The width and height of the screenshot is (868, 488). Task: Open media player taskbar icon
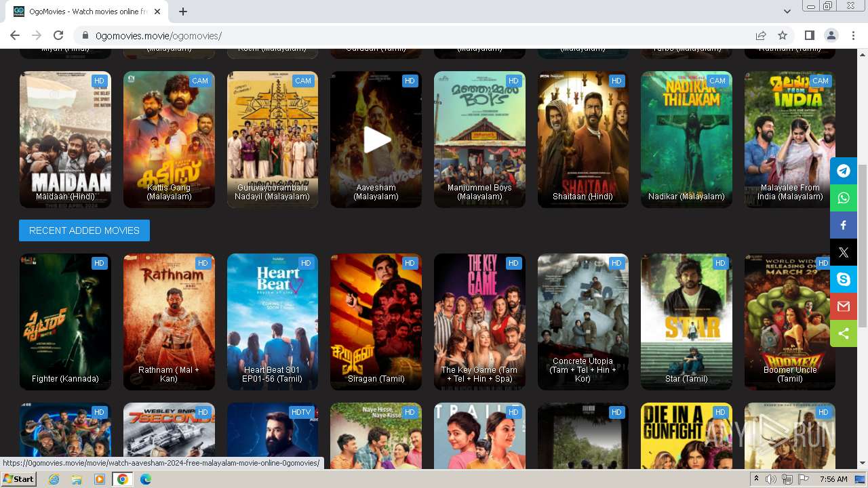[100, 479]
